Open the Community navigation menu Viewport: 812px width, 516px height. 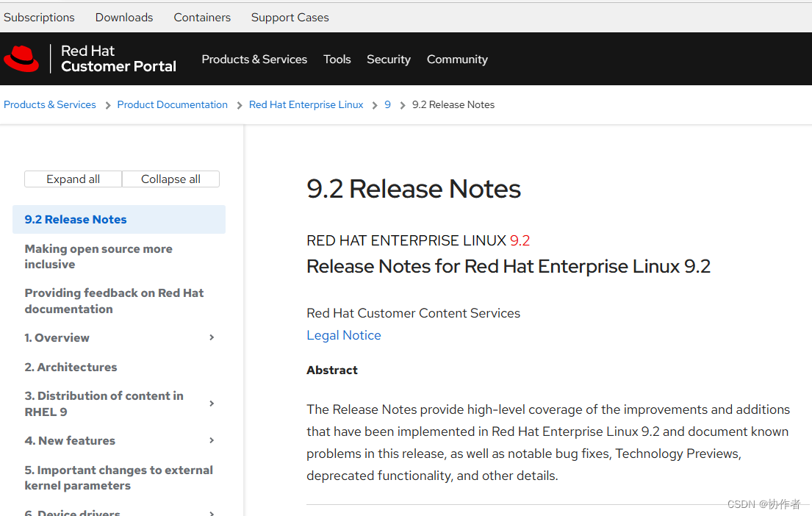[457, 59]
